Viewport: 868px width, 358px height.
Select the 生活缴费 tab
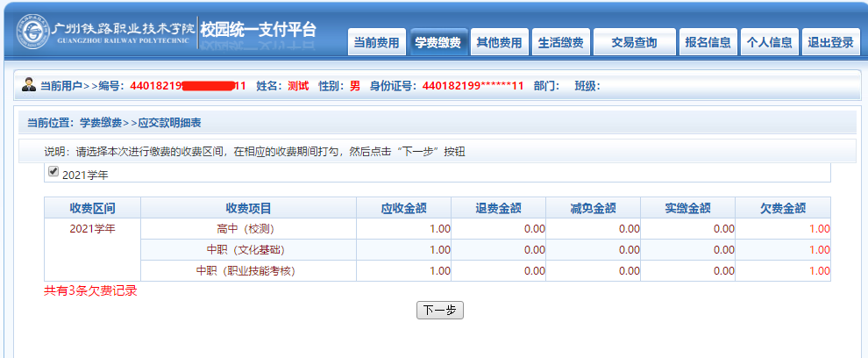(x=560, y=42)
